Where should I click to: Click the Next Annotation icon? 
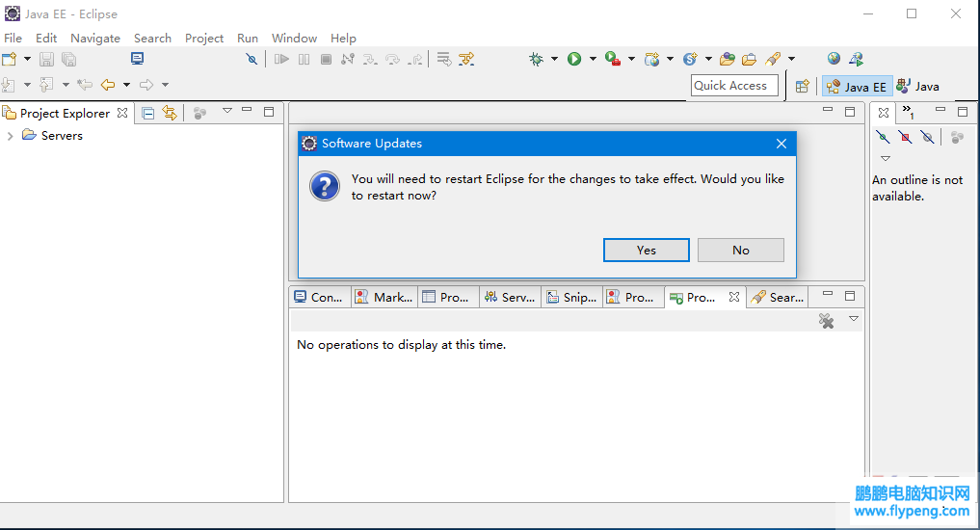(8, 85)
